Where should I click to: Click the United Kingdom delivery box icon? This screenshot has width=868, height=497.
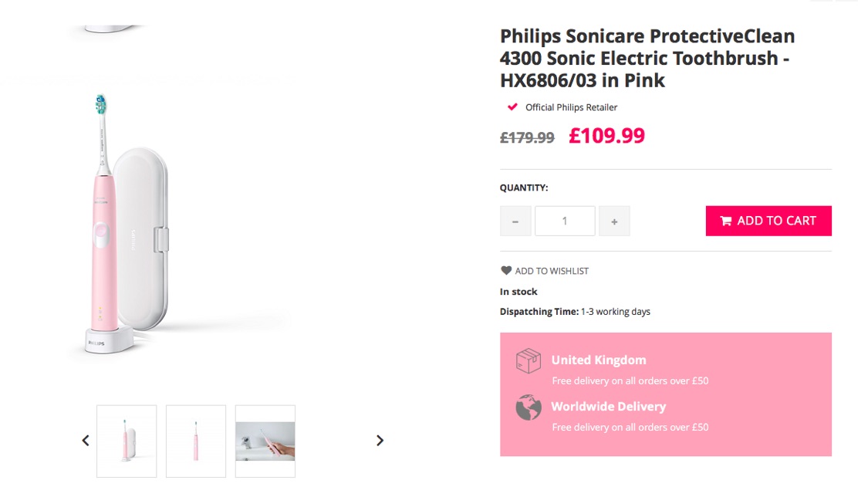[529, 361]
